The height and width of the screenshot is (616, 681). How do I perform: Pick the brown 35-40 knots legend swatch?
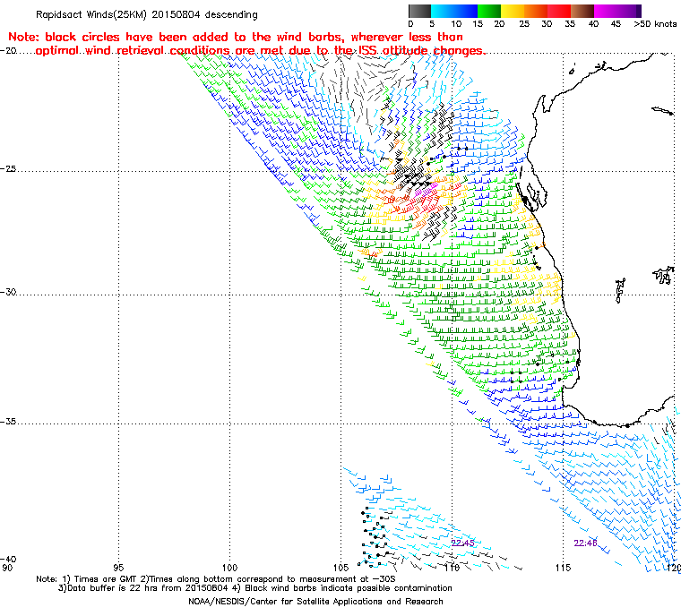(582, 11)
